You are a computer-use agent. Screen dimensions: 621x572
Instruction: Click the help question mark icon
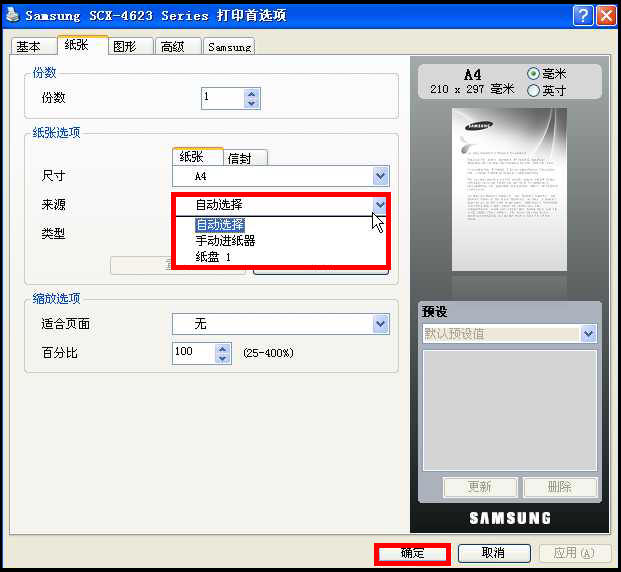(x=583, y=15)
